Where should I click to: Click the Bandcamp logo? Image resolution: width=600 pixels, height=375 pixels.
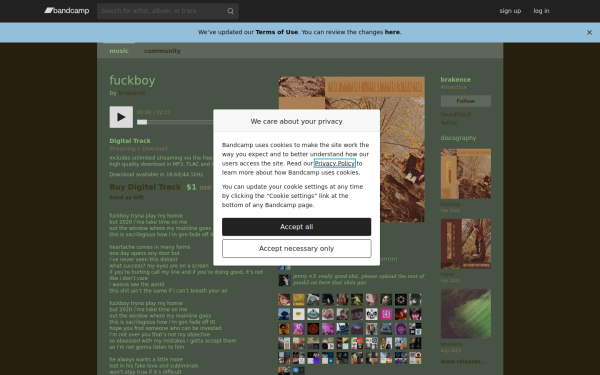67,11
